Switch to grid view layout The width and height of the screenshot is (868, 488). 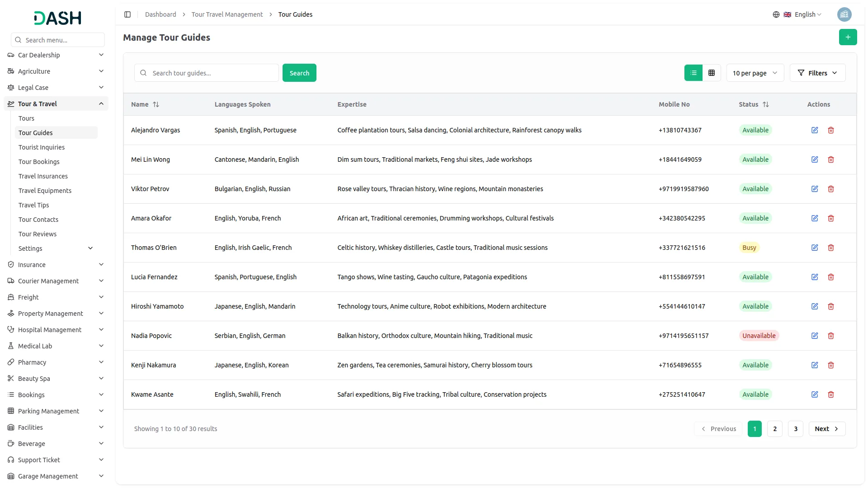(712, 73)
